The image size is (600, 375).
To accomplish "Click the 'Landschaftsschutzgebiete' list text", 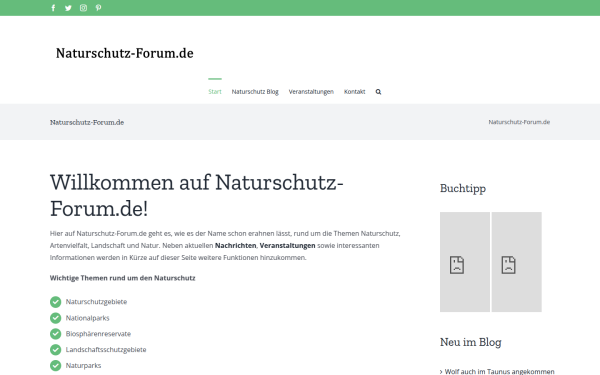I will point(106,350).
